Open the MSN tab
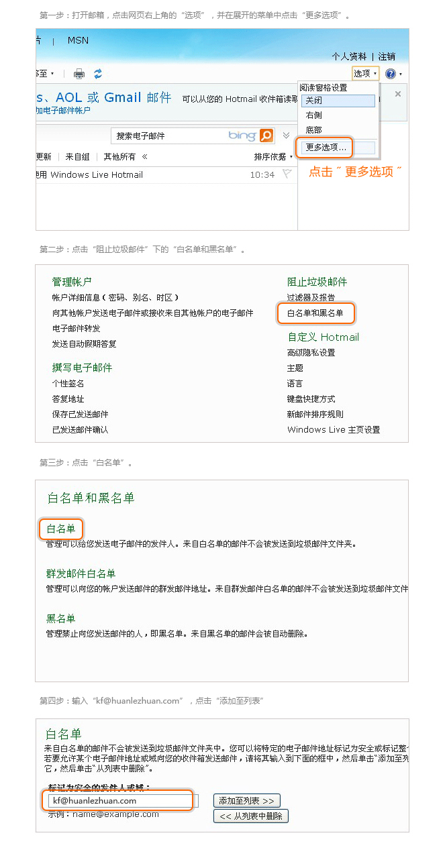 tap(78, 40)
